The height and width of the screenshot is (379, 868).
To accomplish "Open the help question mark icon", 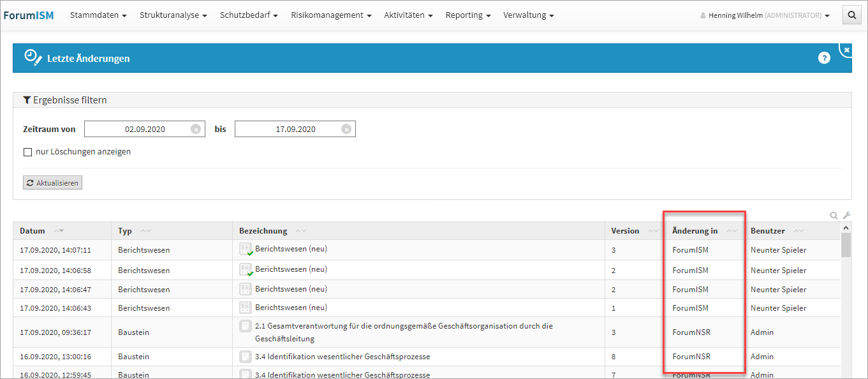I will pos(824,58).
